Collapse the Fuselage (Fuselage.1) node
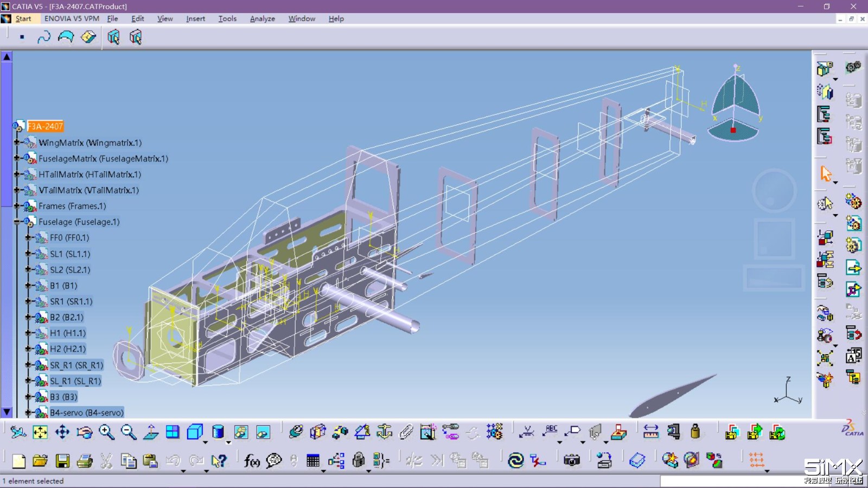This screenshot has width=868, height=488. tap(17, 222)
